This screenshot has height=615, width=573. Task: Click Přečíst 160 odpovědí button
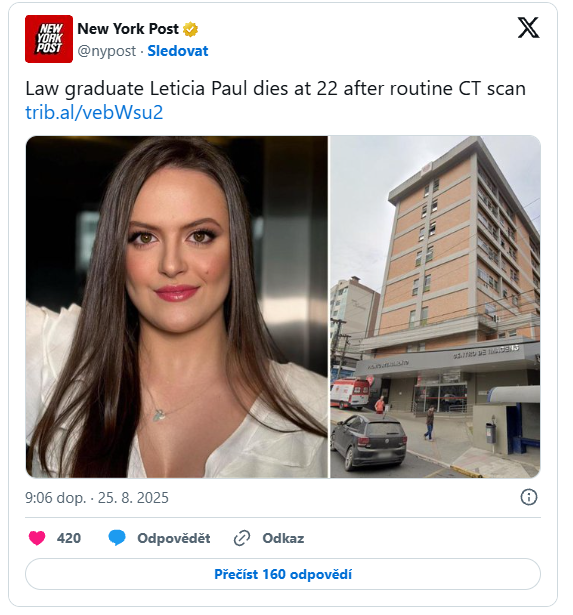tap(283, 574)
